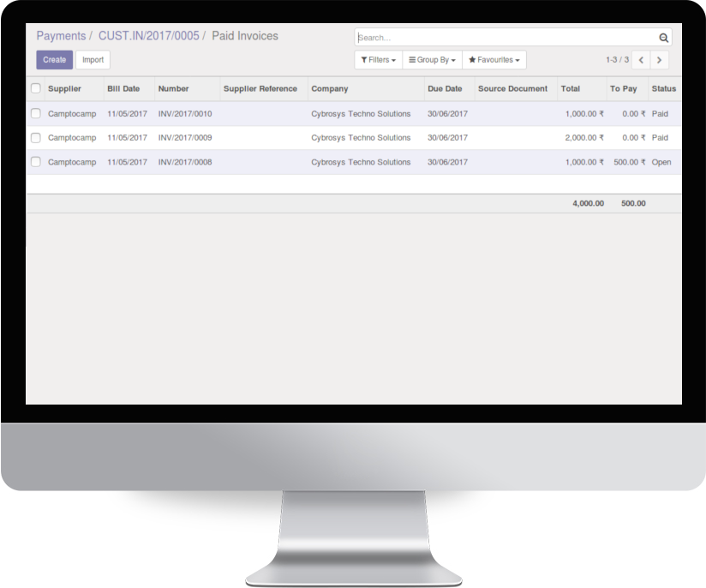The image size is (706, 588).
Task: Open CUST.IN/2017/0005 breadcrumb link
Action: tap(148, 36)
